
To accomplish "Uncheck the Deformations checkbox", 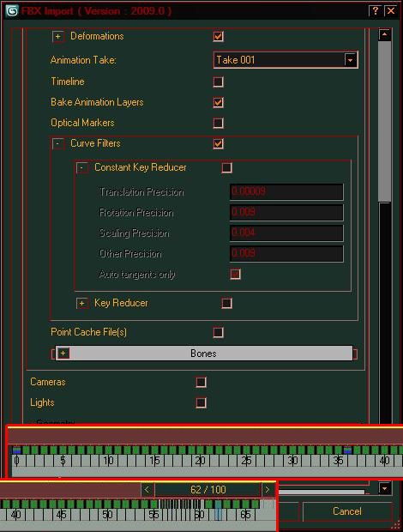I will click(x=219, y=36).
